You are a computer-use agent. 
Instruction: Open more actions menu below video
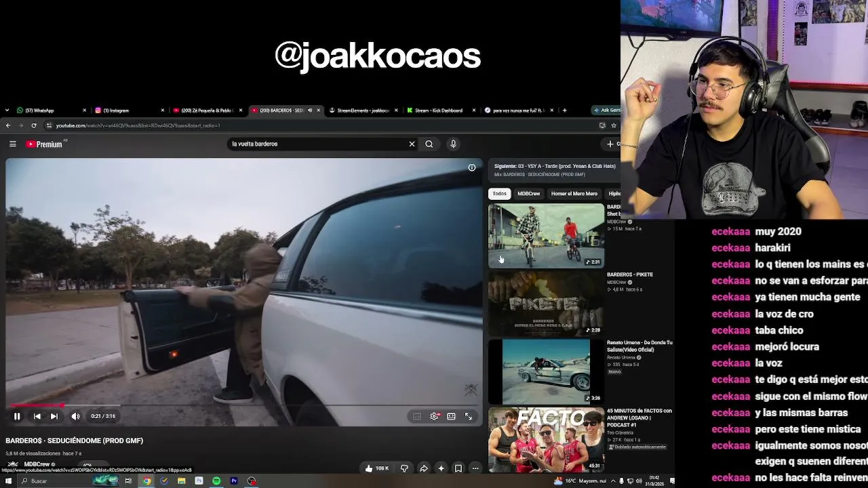(x=475, y=468)
